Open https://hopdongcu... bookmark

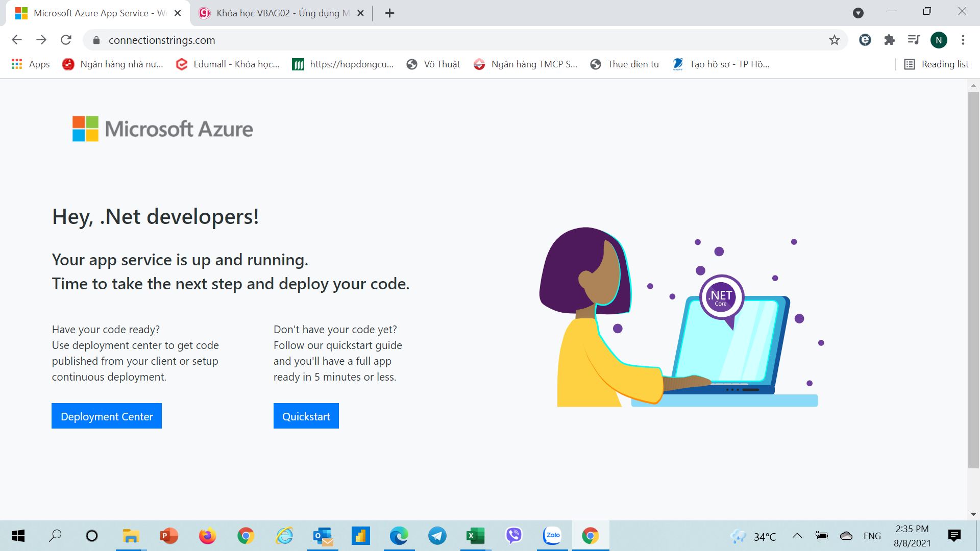pyautogui.click(x=343, y=64)
